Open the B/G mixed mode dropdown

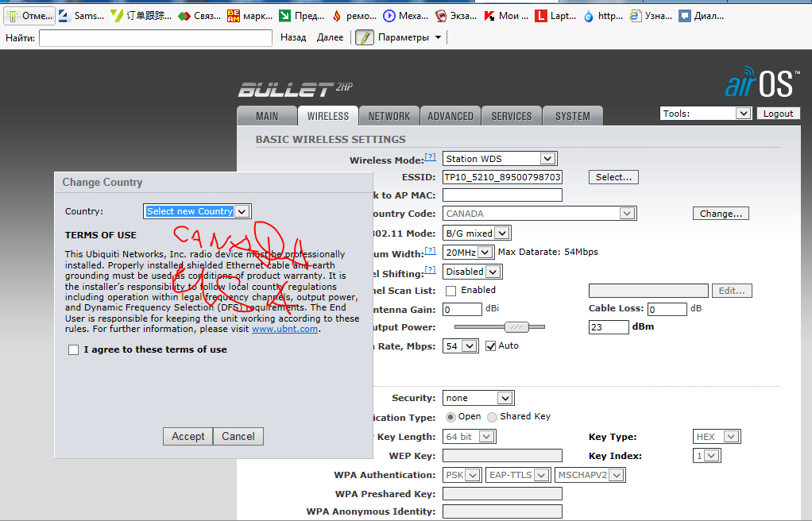point(477,233)
